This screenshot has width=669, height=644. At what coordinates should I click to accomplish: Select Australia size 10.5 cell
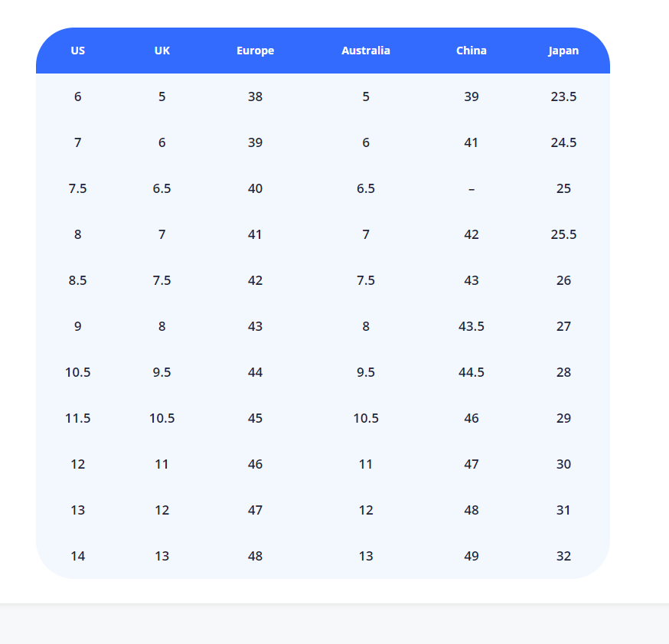pos(365,418)
